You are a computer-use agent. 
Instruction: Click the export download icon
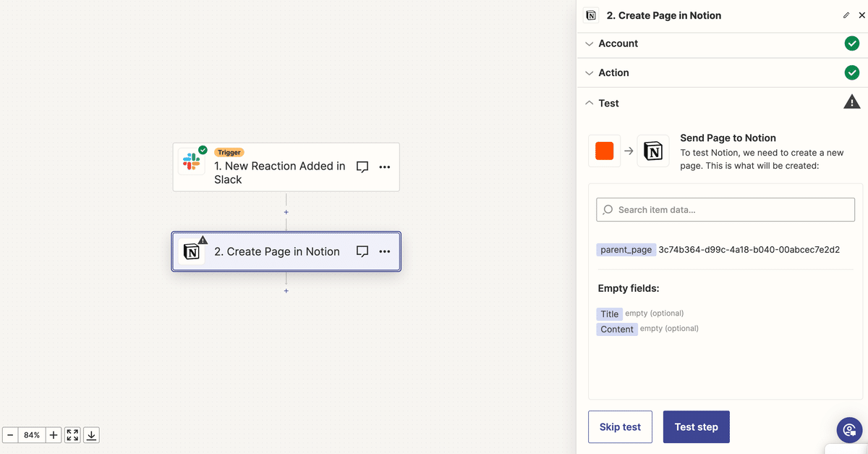pos(91,435)
